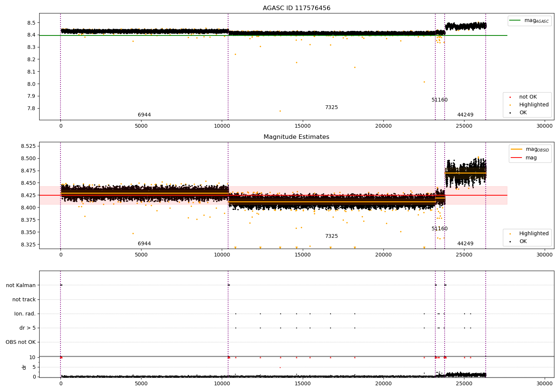The width and height of the screenshot is (560, 392).
Task: Click the 'AGASC ID 117576456' plot title
Action: point(296,8)
